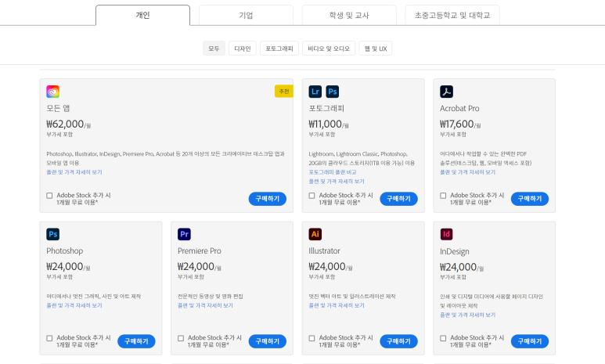This screenshot has height=364, width=605.
Task: Open 플랜 및 가격 자세히 보기 for Photoshop
Action: click(x=74, y=305)
